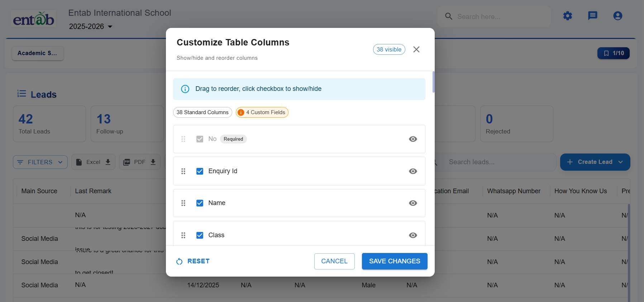Click the drag handle beside Class row
644x302 pixels.
183,235
